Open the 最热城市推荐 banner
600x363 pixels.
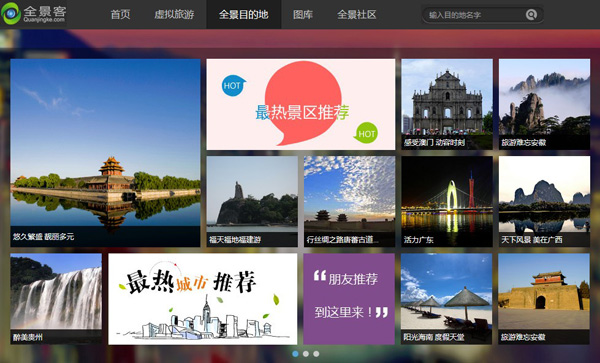pyautogui.click(x=203, y=299)
